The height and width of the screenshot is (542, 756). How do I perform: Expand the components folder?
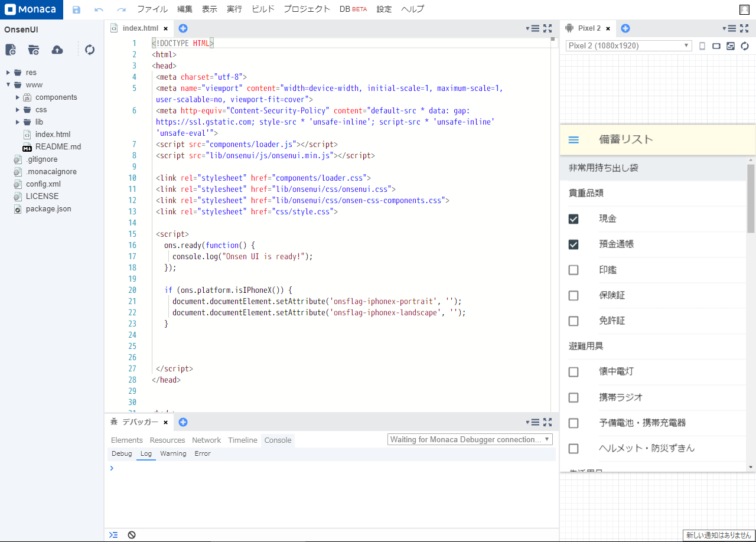(18, 97)
